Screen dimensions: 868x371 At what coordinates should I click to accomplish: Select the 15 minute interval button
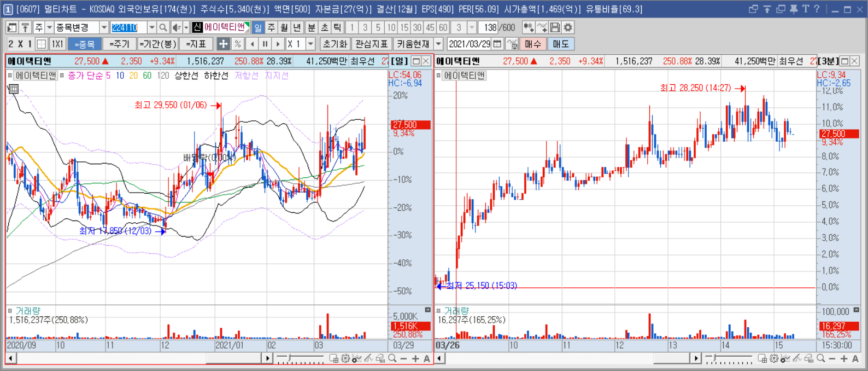tap(404, 27)
